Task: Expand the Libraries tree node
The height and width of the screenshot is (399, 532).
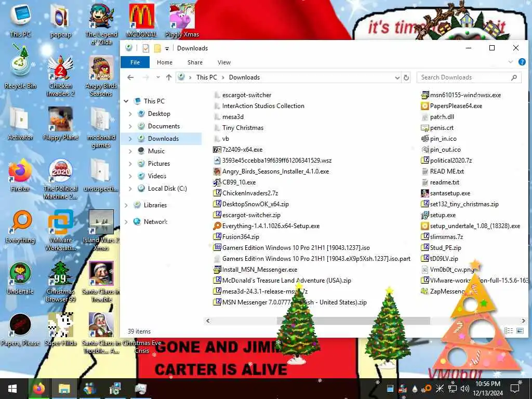Action: click(126, 205)
